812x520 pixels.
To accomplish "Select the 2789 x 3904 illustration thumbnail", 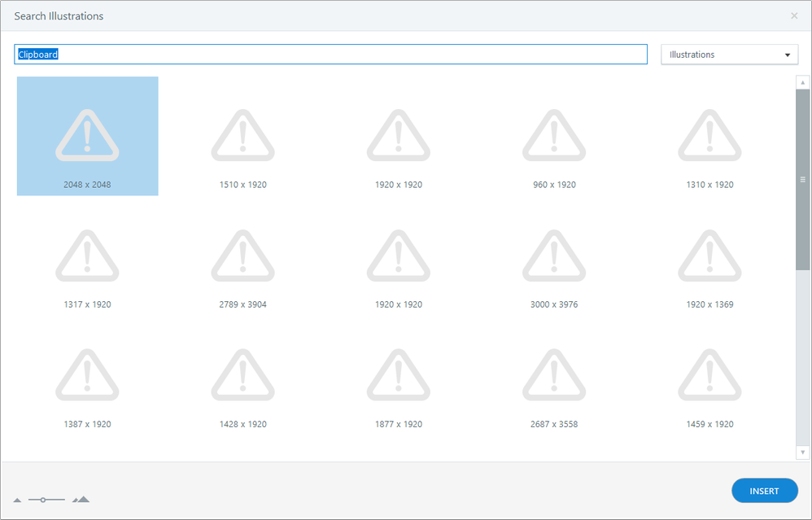I will (x=243, y=256).
